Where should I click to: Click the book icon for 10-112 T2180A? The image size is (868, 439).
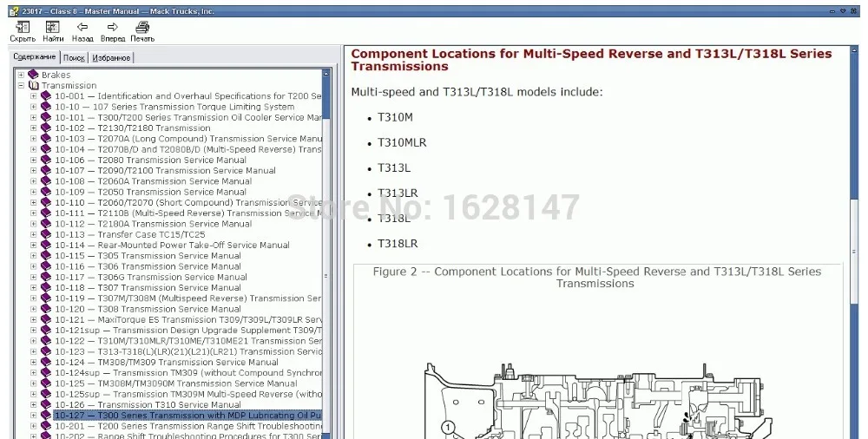coord(46,224)
